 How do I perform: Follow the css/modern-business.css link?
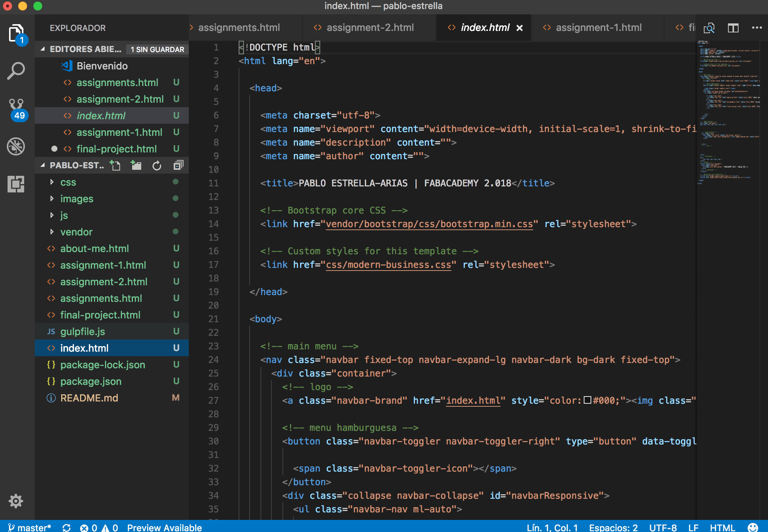tap(388, 264)
